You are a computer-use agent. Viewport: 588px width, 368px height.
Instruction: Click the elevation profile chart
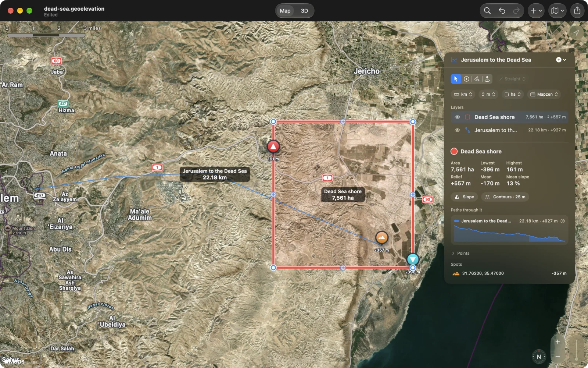click(x=509, y=233)
